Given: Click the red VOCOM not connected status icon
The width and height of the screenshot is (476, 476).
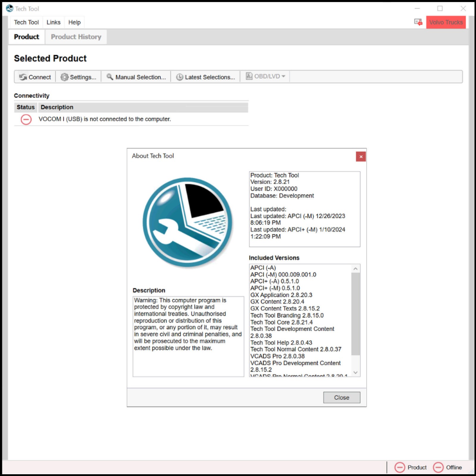Looking at the screenshot, I should click(26, 119).
